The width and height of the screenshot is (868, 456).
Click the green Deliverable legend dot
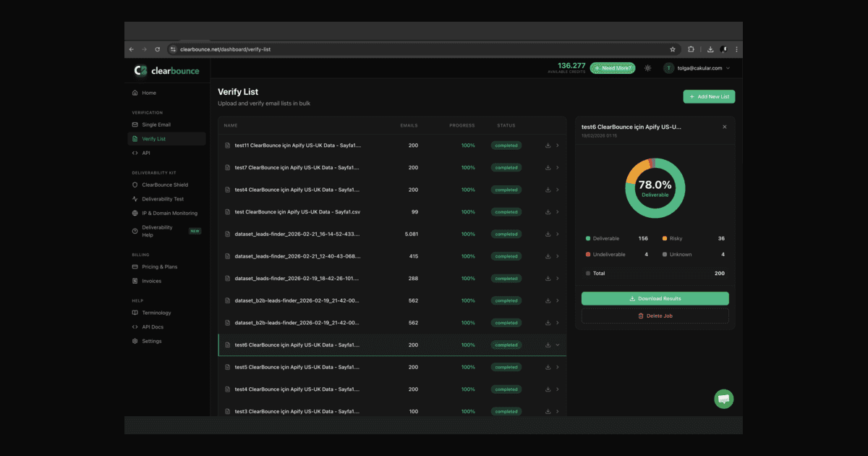(588, 238)
